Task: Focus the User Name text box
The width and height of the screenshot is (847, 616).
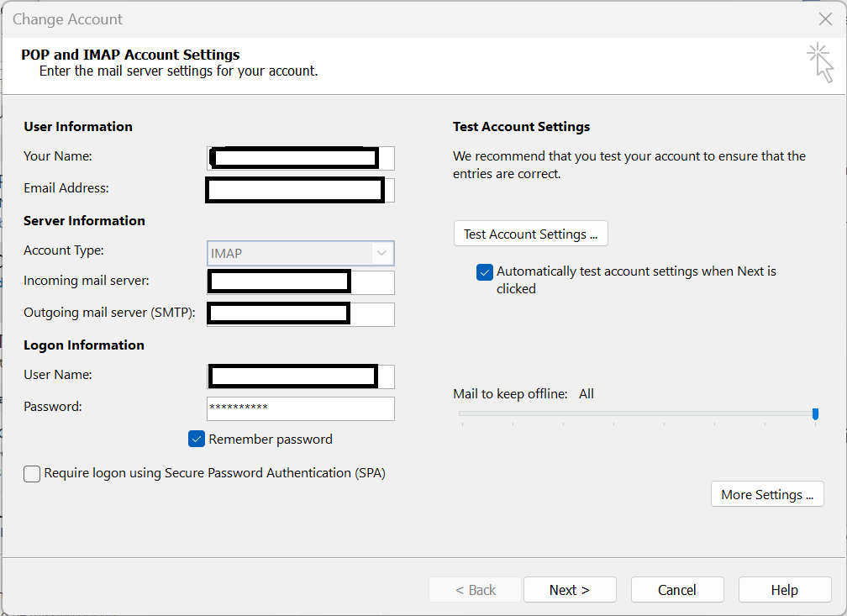Action: 300,376
